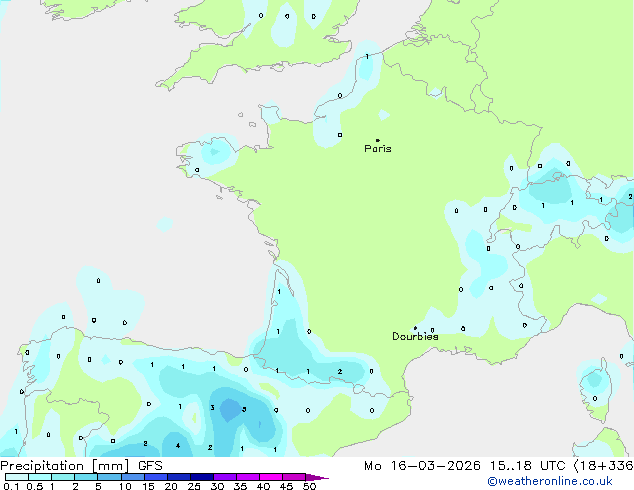Select the 30 mm purple legend swatch

pos(224,477)
